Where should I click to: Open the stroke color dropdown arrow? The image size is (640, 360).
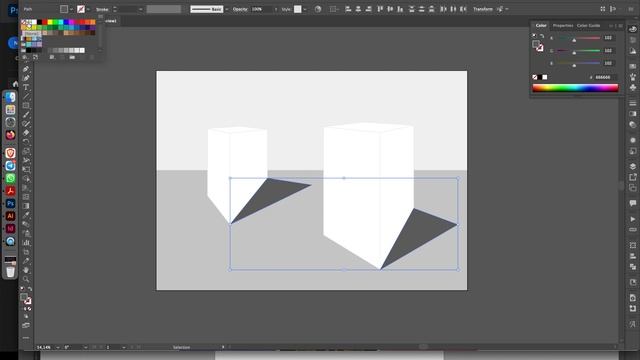(x=88, y=9)
